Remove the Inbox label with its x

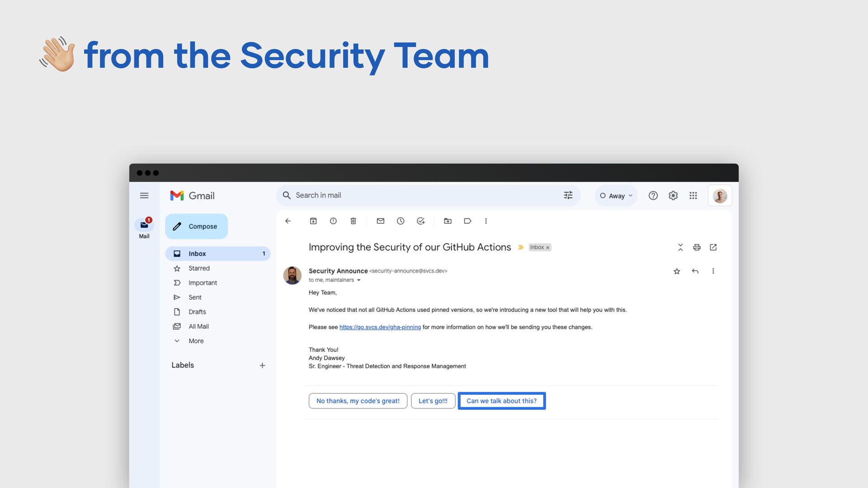point(547,248)
